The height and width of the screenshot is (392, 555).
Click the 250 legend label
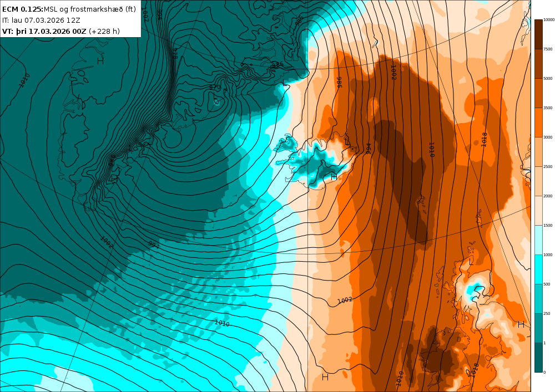547,313
